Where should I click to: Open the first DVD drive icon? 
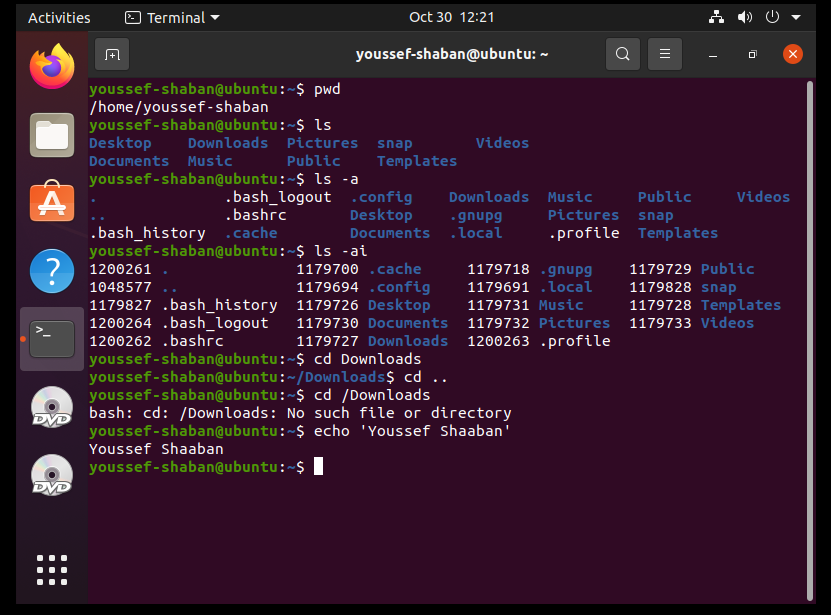(51, 407)
